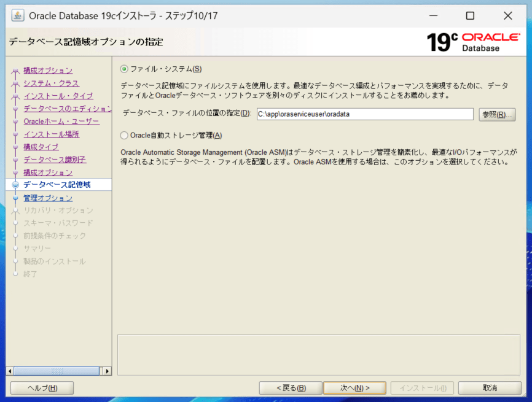This screenshot has width=532, height=402.
Task: Open the 構成タイプ step link
Action: point(41,147)
